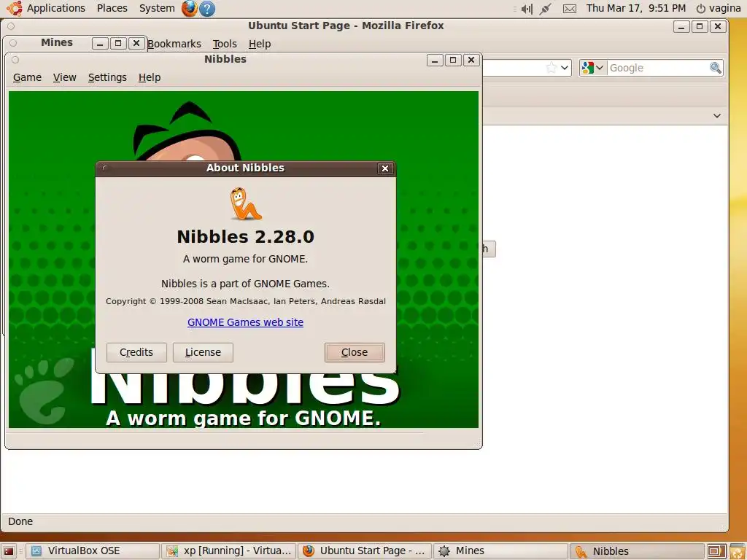Expand the search engine chooser dropdown
747x560 pixels.
pos(600,68)
